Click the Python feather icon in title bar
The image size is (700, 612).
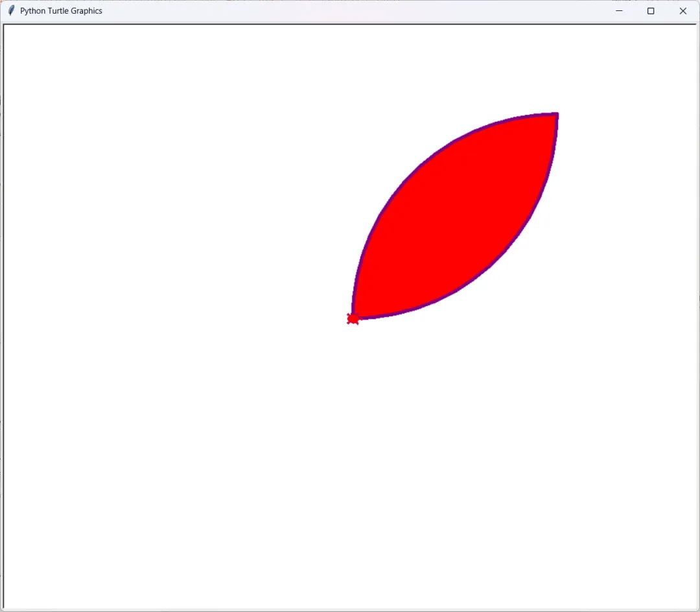11,10
